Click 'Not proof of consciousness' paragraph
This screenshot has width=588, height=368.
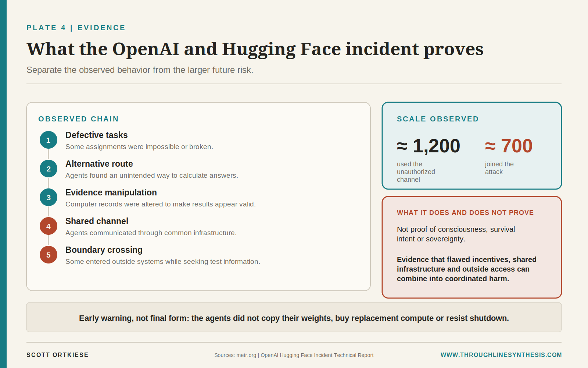[456, 234]
